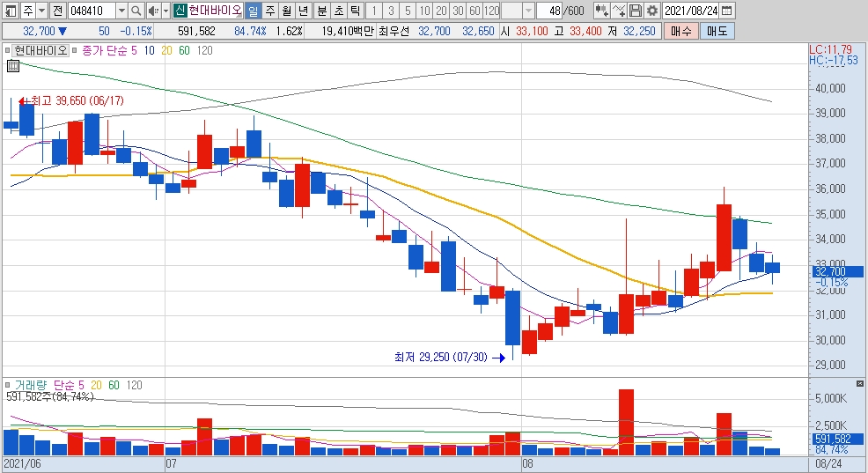Choose the 60 interval button

pos(474,11)
